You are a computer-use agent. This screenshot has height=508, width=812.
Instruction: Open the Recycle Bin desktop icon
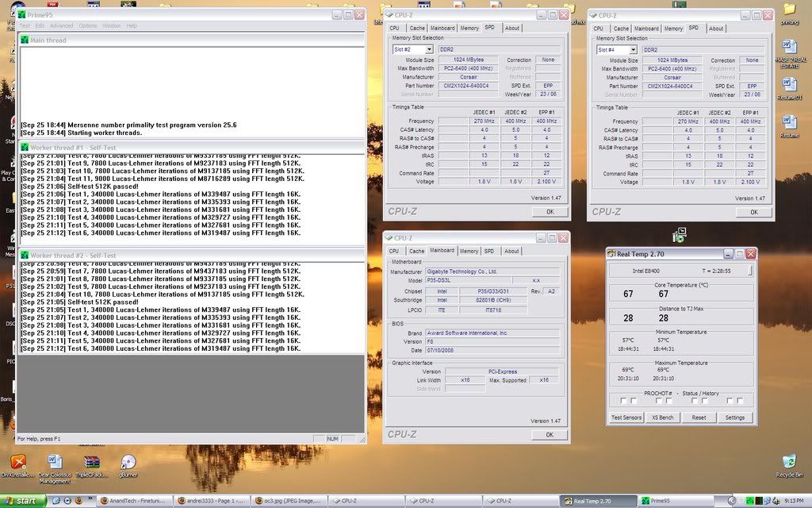[x=787, y=463]
